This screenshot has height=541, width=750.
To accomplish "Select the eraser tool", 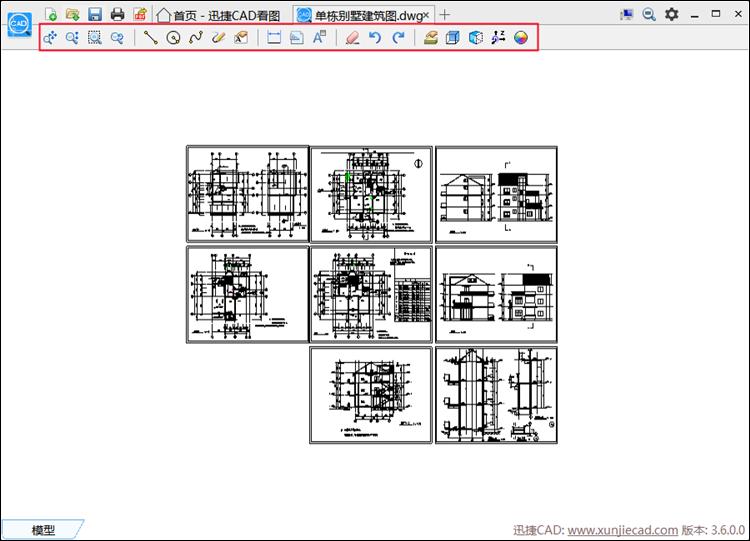I will 353,37.
